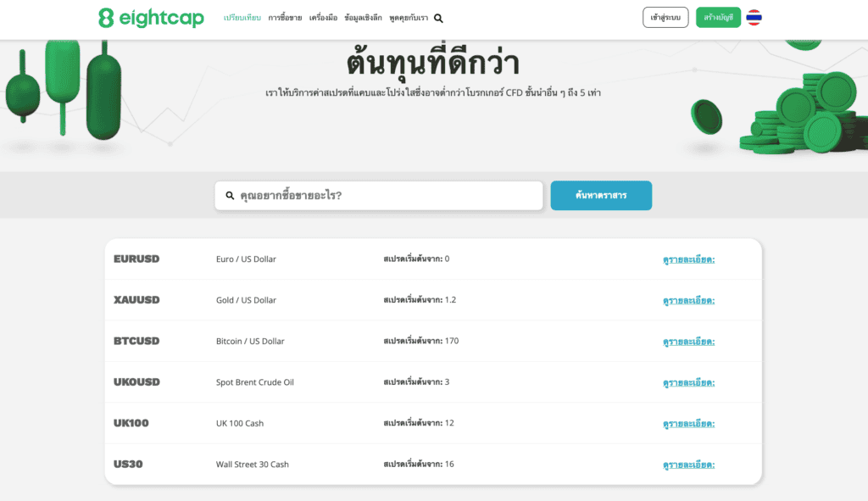The height and width of the screenshot is (501, 868).
Task: View UK100 details link
Action: [x=688, y=423]
